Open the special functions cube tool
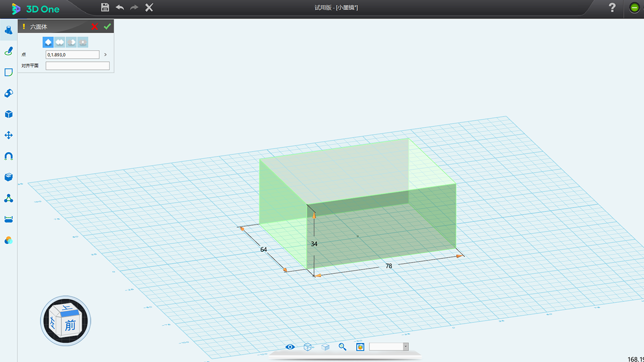Image resolution: width=644 pixels, height=362 pixels. click(9, 114)
